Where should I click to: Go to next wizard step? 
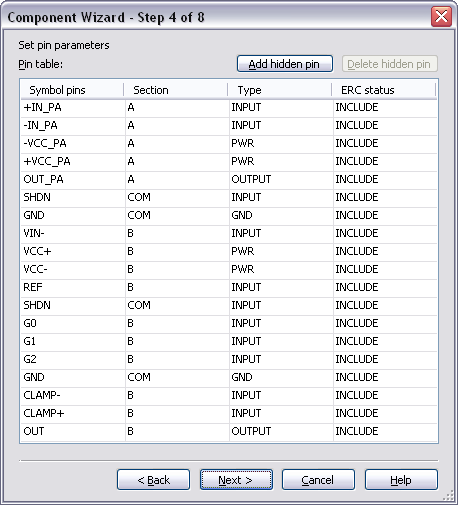coord(236,480)
